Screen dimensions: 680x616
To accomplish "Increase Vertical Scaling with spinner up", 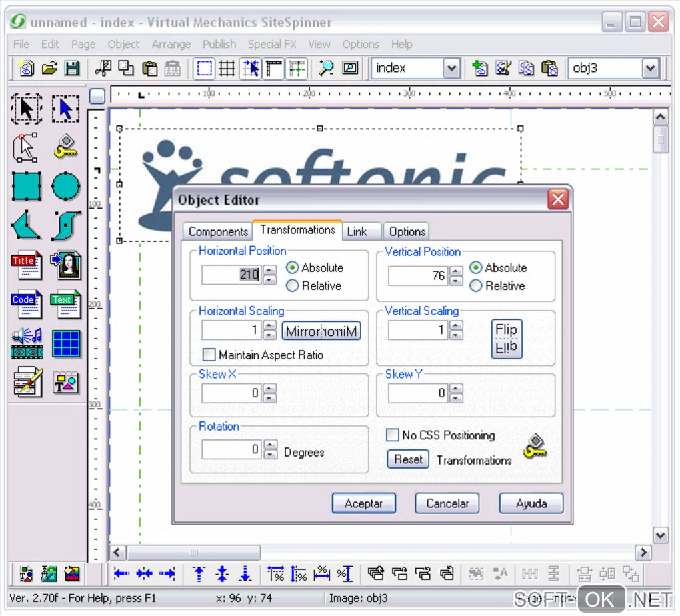I will coord(456,325).
